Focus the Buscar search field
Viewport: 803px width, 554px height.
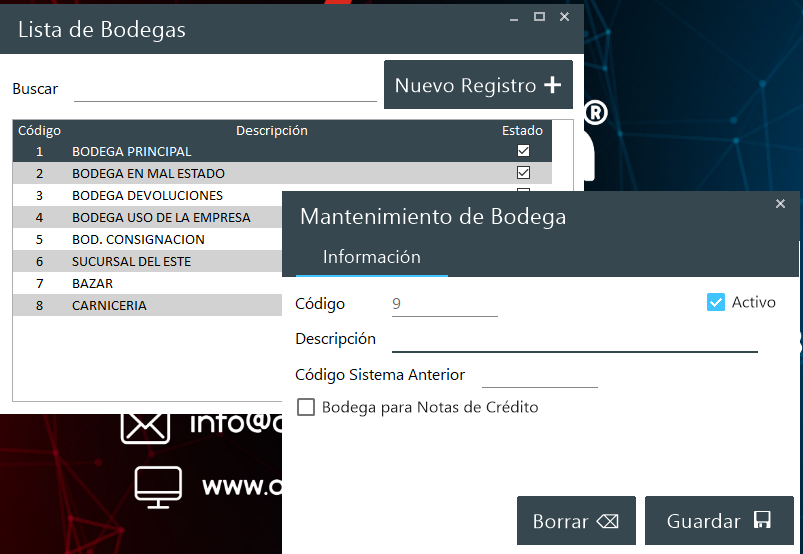(225, 89)
